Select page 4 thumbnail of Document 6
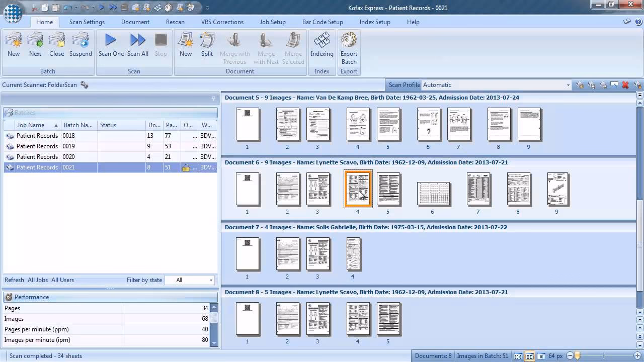This screenshot has height=362, width=644. tap(358, 189)
